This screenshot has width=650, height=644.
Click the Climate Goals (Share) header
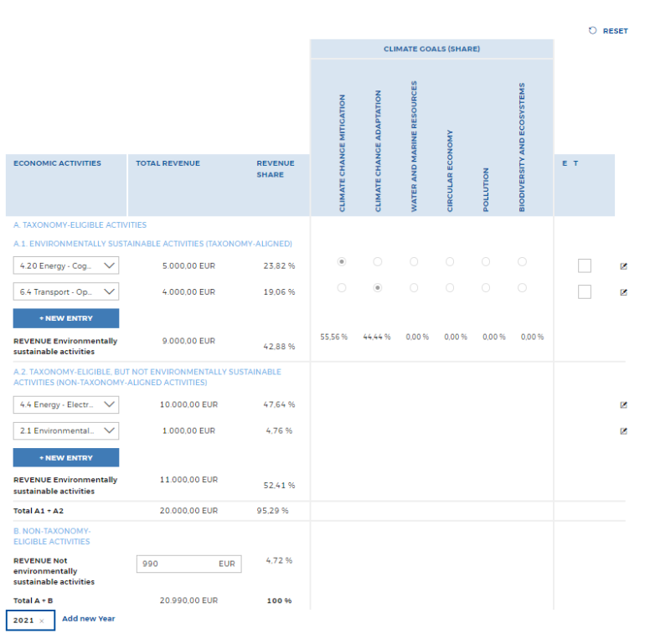click(431, 49)
